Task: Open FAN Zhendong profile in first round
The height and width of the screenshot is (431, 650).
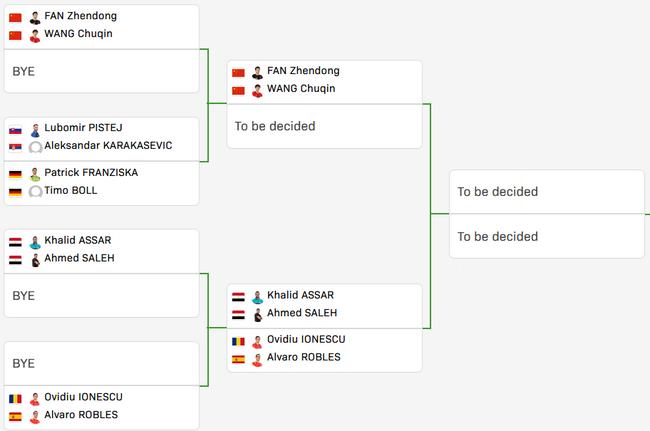Action: (80, 16)
